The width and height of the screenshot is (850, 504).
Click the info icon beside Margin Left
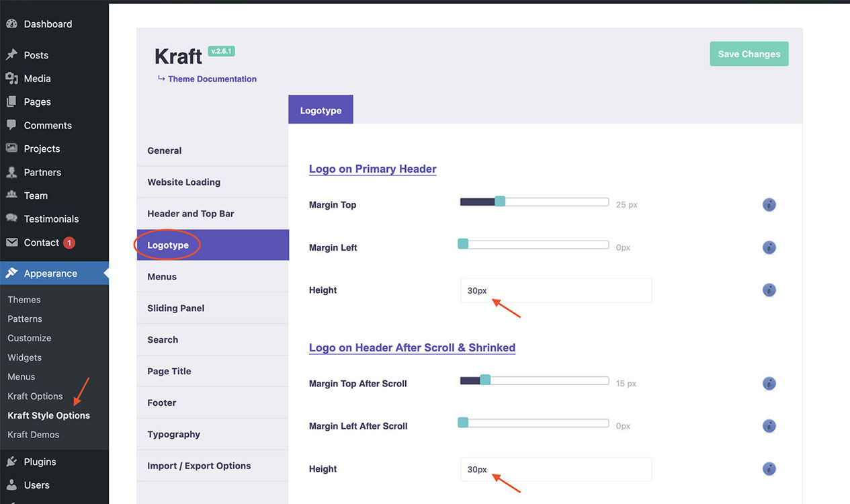[769, 248]
